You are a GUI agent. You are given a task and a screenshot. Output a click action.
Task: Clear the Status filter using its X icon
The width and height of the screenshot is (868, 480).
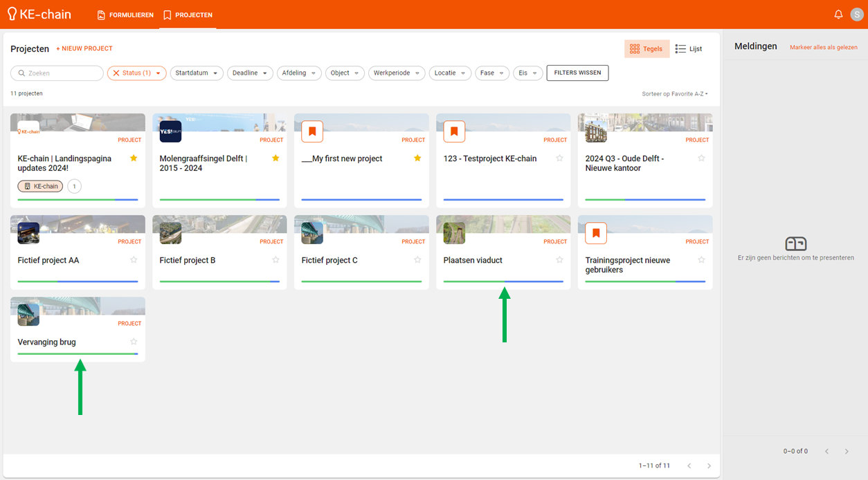[x=116, y=73]
